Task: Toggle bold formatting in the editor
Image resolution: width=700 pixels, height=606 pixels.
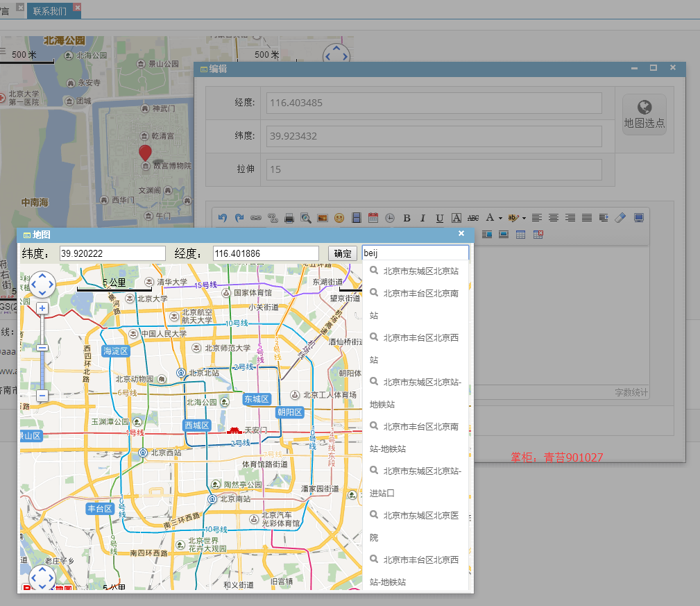Action: click(x=407, y=218)
